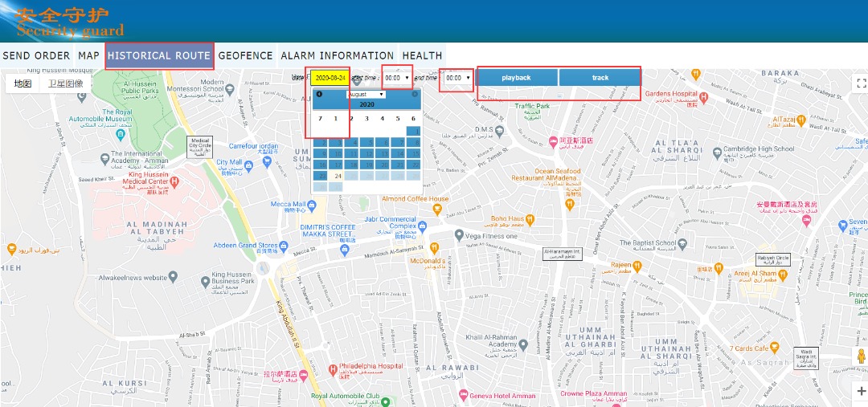Screen dimensions: 868x407
Task: Click the Alwakeelnews website marker
Action: (x=173, y=276)
